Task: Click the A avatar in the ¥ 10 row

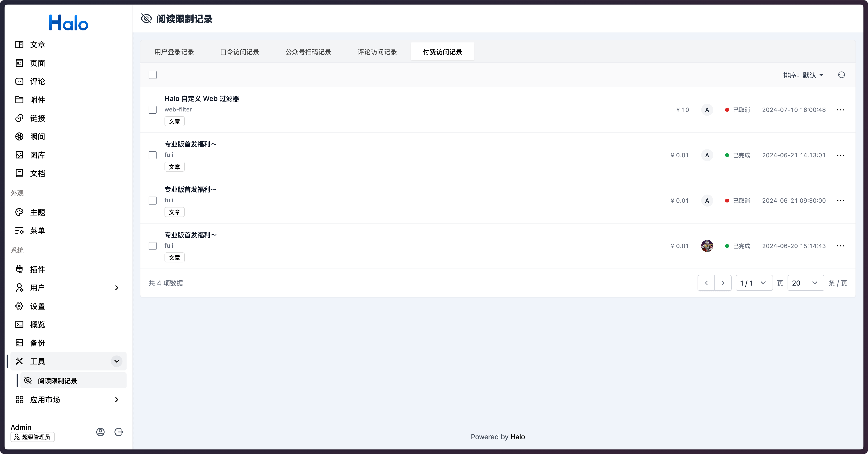Action: click(x=707, y=110)
